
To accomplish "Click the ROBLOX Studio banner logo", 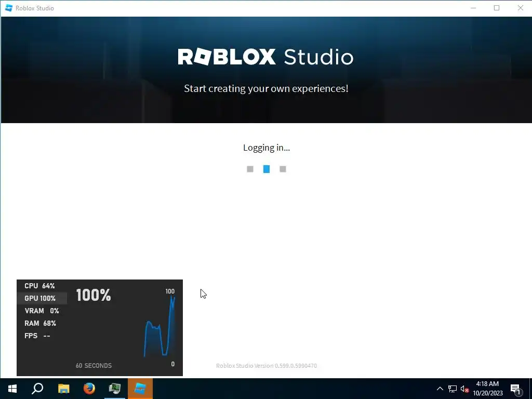I will 265,57.
